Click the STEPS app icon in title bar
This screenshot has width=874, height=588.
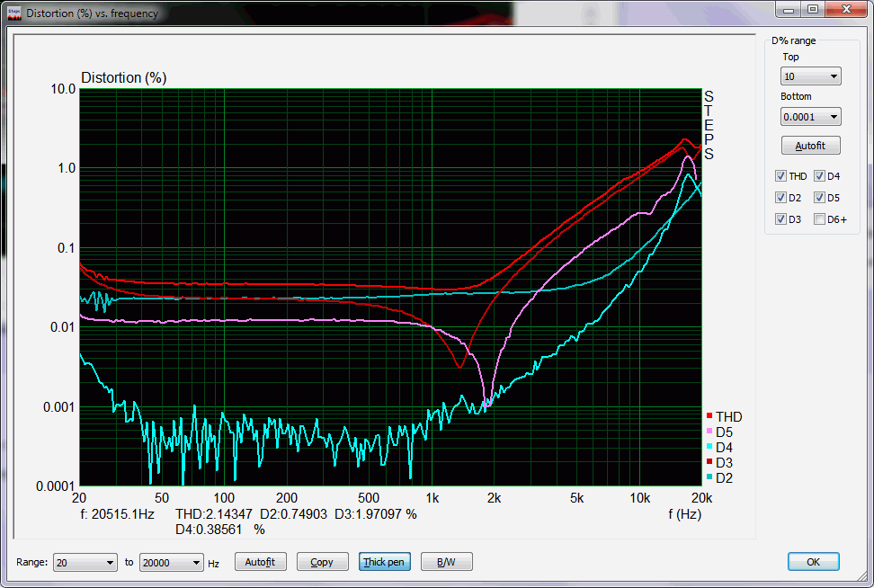(x=13, y=13)
